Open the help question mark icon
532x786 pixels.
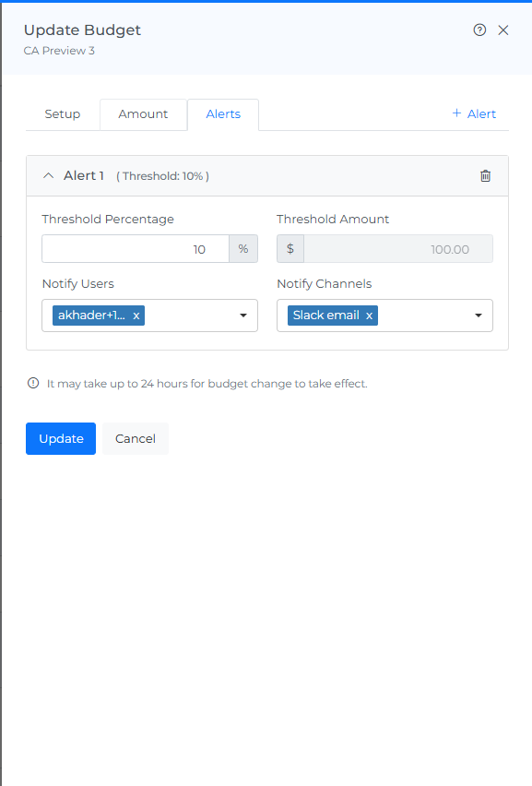click(x=479, y=30)
